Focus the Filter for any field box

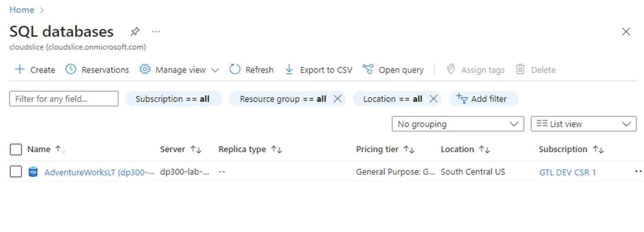[x=64, y=99]
